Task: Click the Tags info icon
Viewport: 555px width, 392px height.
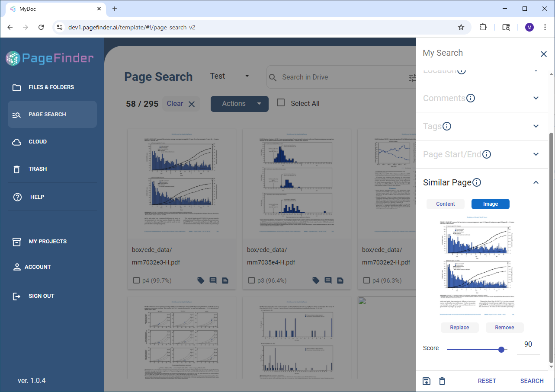Action: 447,126
